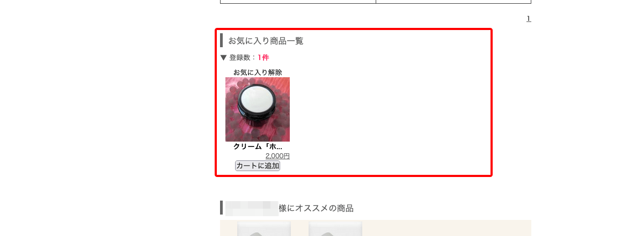Image resolution: width=644 pixels, height=236 pixels.
Task: Go to page 1 via pagination link
Action: coord(529,19)
